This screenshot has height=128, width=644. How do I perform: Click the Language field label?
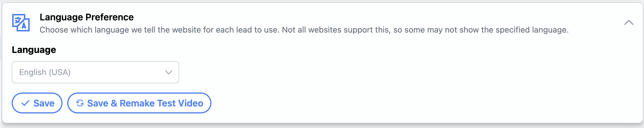[x=34, y=50]
